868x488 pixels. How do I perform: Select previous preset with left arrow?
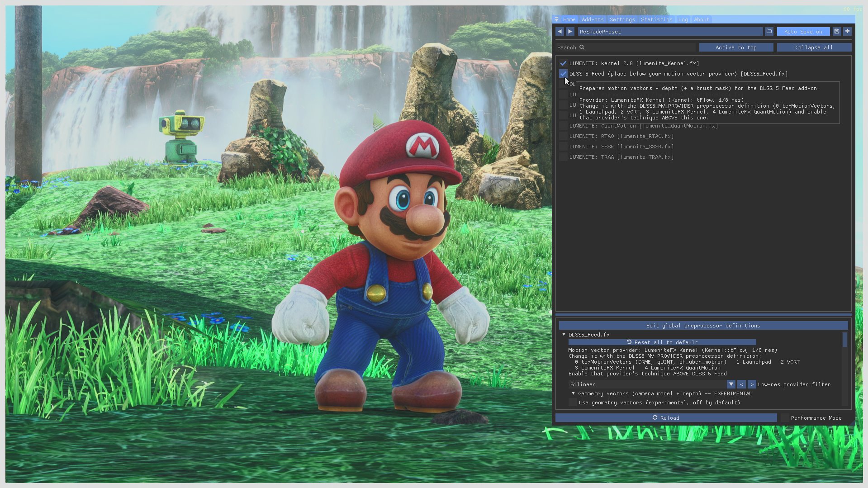tap(560, 32)
